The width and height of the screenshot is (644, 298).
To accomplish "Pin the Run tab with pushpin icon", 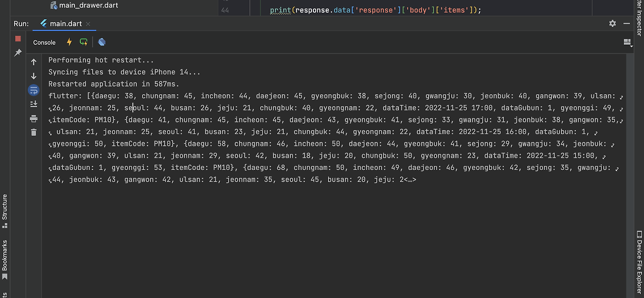I will [x=18, y=52].
